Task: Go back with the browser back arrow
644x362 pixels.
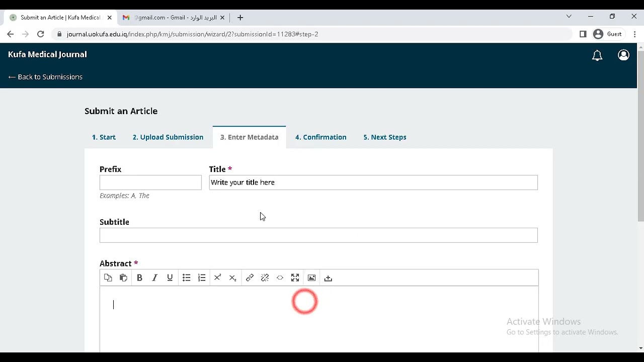Action: [x=11, y=34]
